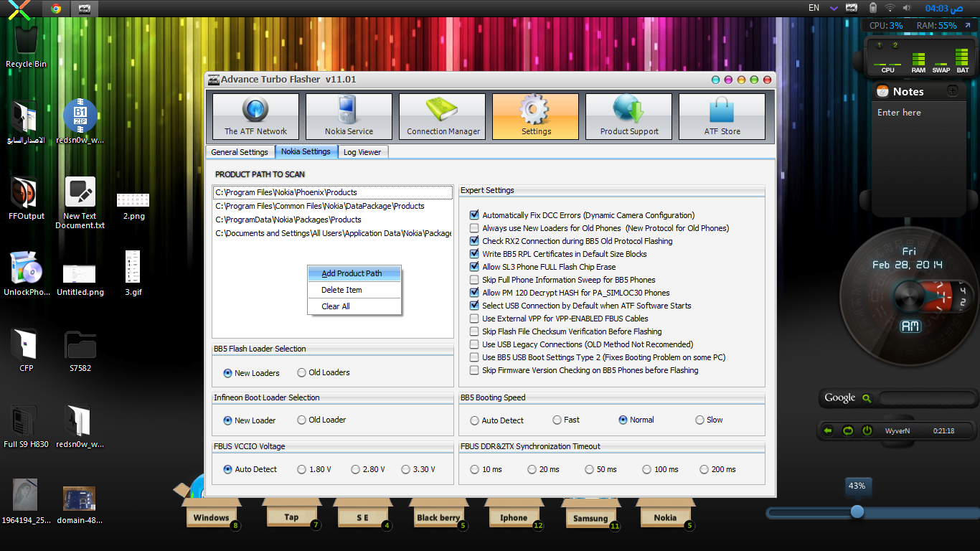The height and width of the screenshot is (551, 980).
Task: Enable Always use New Loaders for Old Phones
Action: click(474, 228)
